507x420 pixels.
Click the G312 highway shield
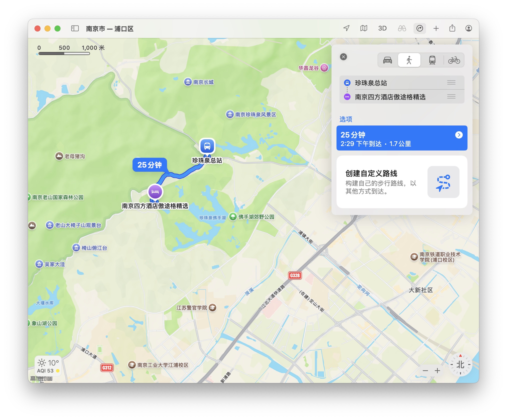107,367
